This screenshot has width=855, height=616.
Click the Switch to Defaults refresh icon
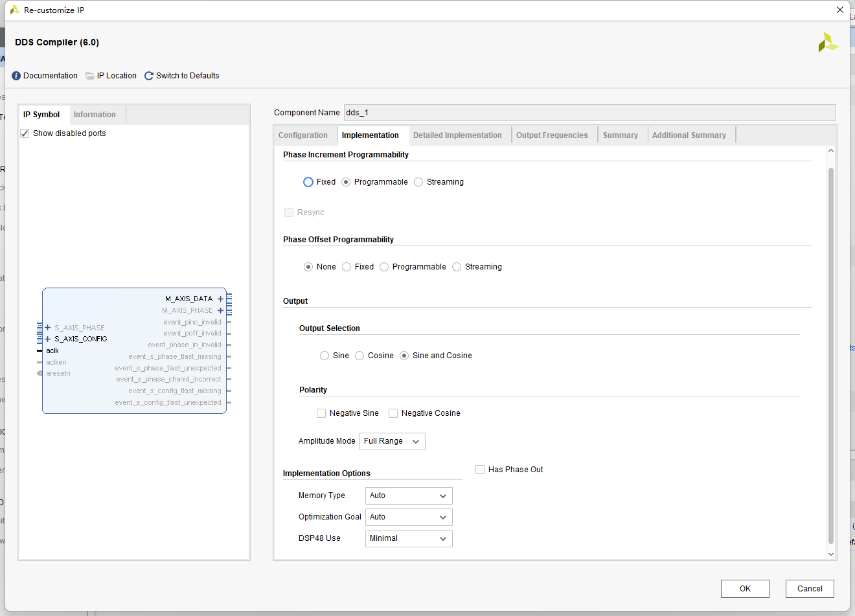tap(149, 76)
